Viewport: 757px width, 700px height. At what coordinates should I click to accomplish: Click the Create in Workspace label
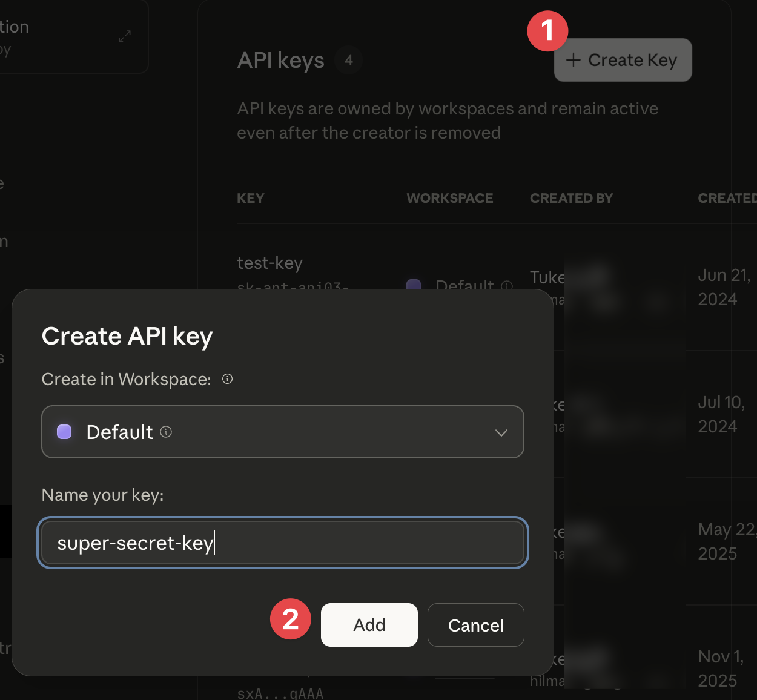(x=126, y=379)
